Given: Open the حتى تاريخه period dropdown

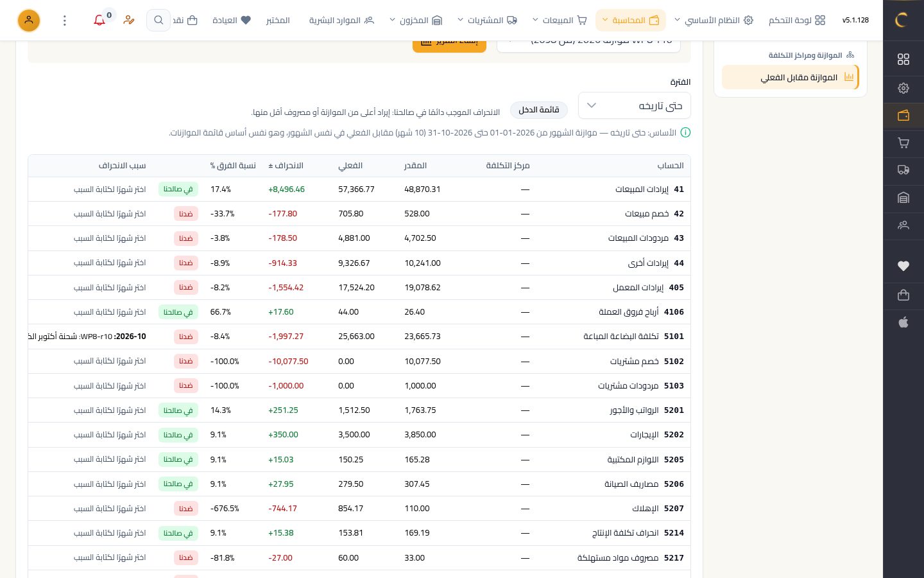Looking at the screenshot, I should coord(635,105).
